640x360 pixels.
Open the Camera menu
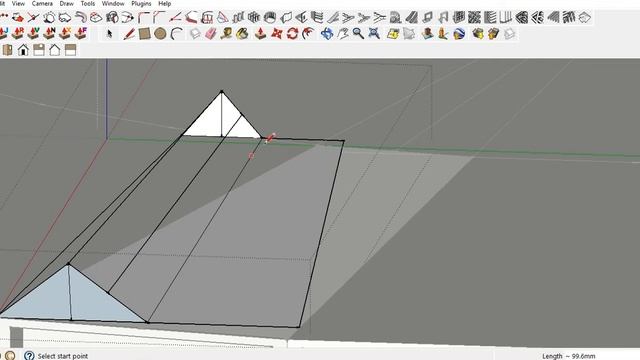42,4
